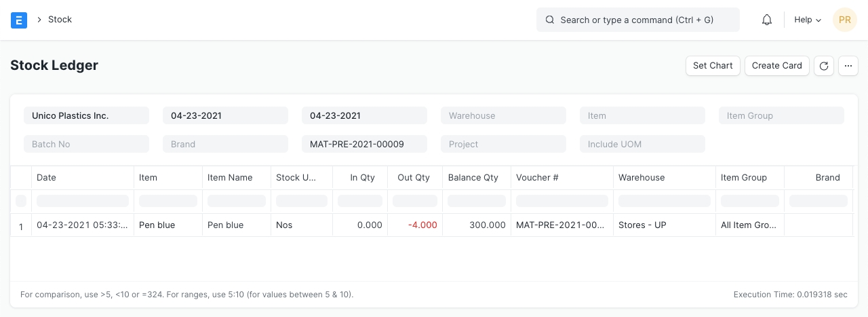Expand the Help dropdown menu
This screenshot has height=317, width=868.
tap(807, 20)
